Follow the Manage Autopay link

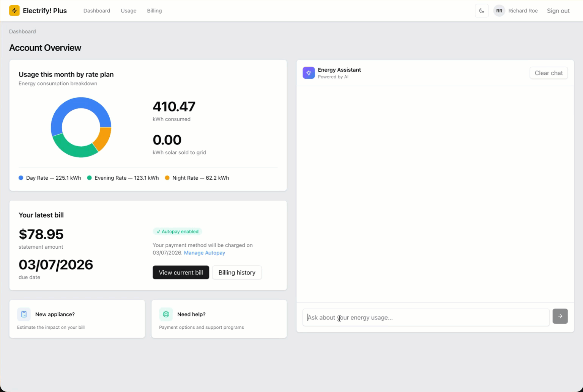click(x=204, y=253)
